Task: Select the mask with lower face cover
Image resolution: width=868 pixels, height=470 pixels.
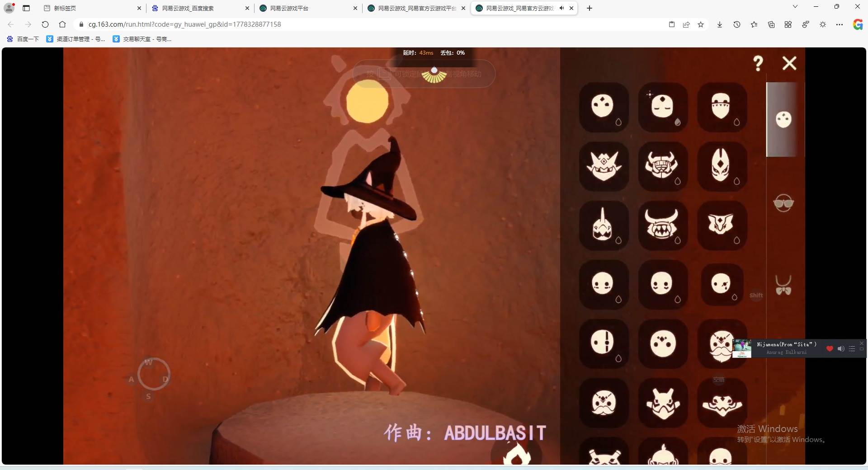Action: (x=722, y=107)
